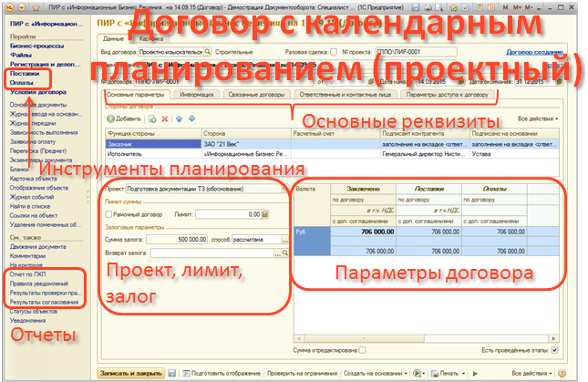Click the Сумма залога input field
588x382 pixels.
tap(177, 238)
